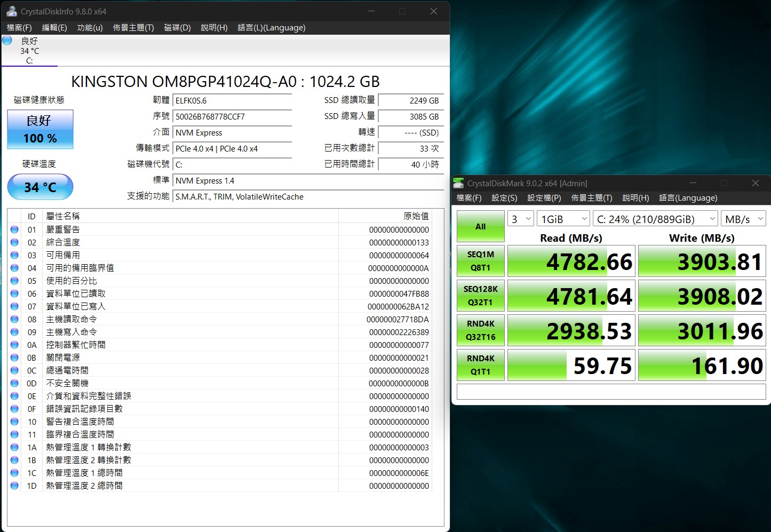Click status icon for 可用的備用臨界值 row

pos(14,268)
